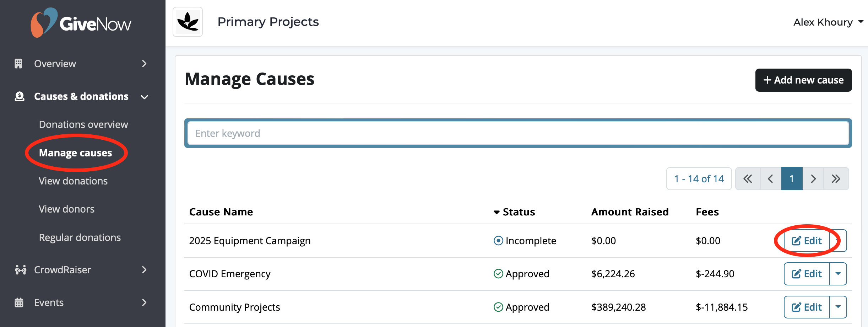Screen dimensions: 868x327
Task: Click the Primary Projects leaf logo
Action: tap(188, 22)
